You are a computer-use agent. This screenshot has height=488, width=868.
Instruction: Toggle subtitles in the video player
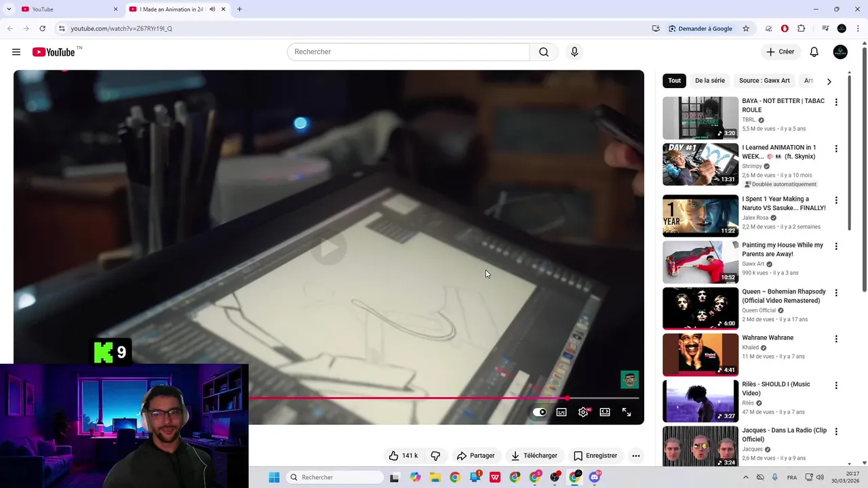pos(561,412)
